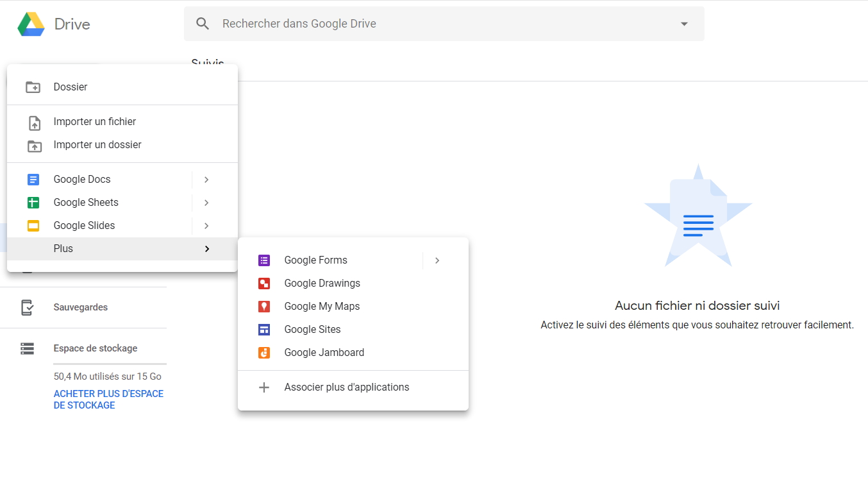
Task: Click the new folder icon beside Dossier
Action: tap(33, 87)
